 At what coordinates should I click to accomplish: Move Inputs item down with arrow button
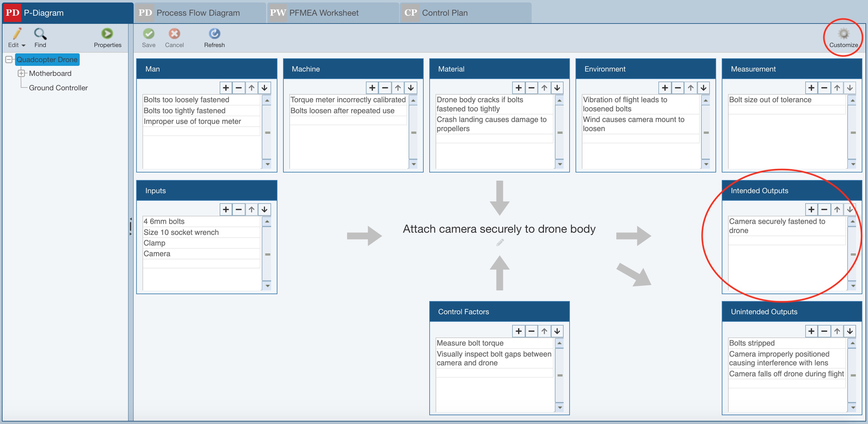[x=265, y=209]
